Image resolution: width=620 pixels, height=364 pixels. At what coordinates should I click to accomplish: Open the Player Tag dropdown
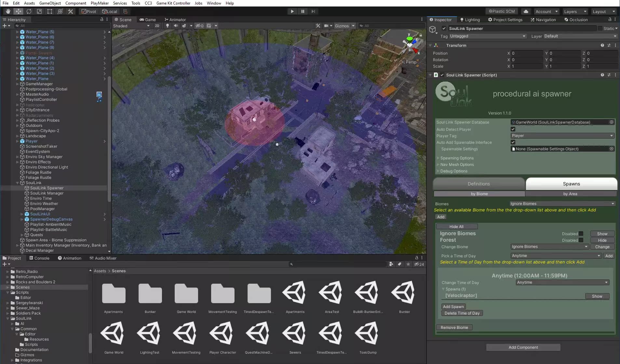(562, 136)
